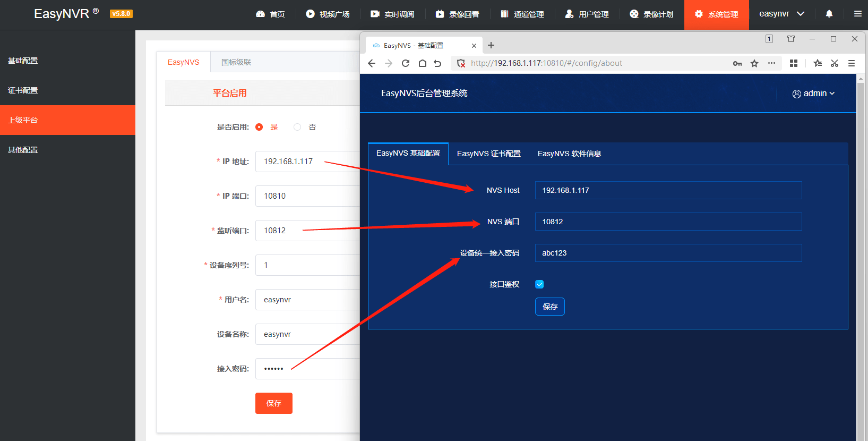Go forward in the browser

coord(389,63)
